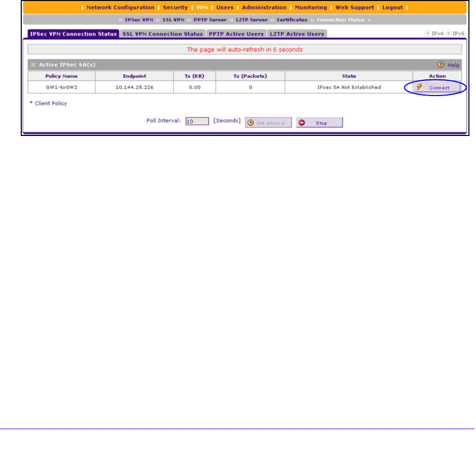The height and width of the screenshot is (463, 476).
Task: Click the State column header
Action: [349, 76]
